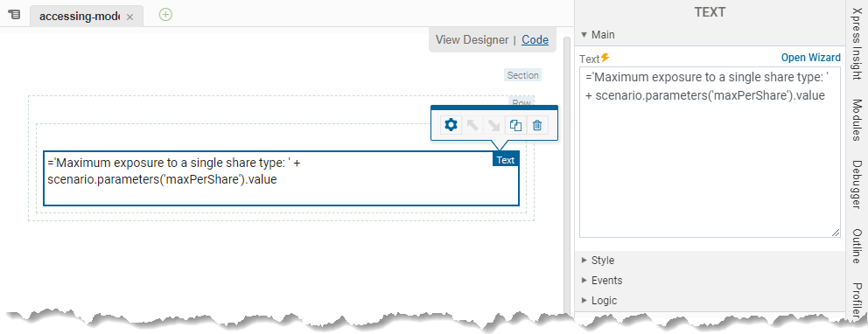Viewport: 868px width, 334px height.
Task: Click the move down-right arrow icon
Action: click(493, 126)
